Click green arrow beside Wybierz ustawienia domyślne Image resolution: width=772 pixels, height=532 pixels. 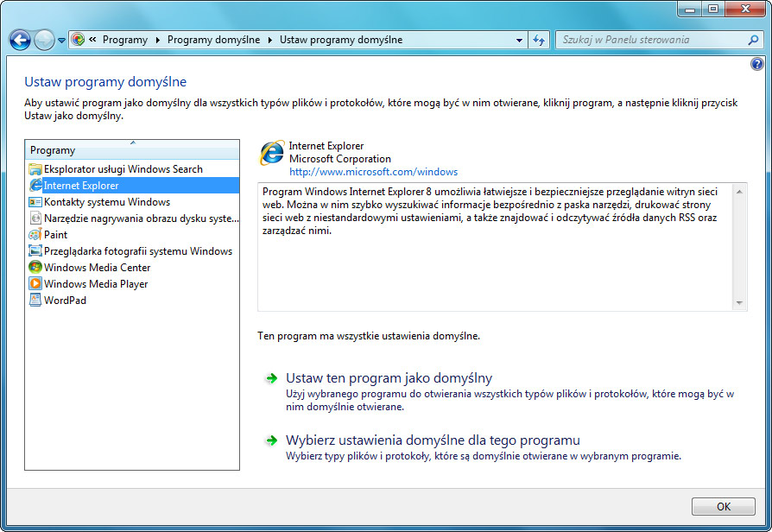pos(271,440)
